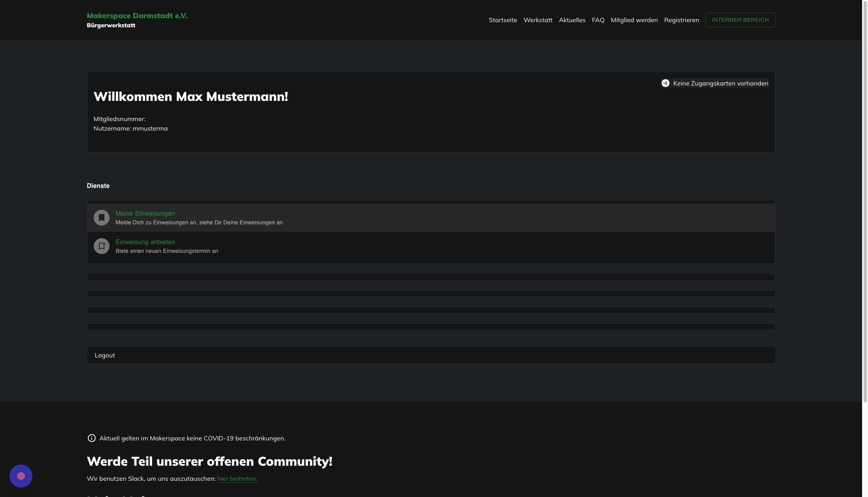Follow the hier beitreten Slack link
Viewport: 868px width, 497px height.
237,478
